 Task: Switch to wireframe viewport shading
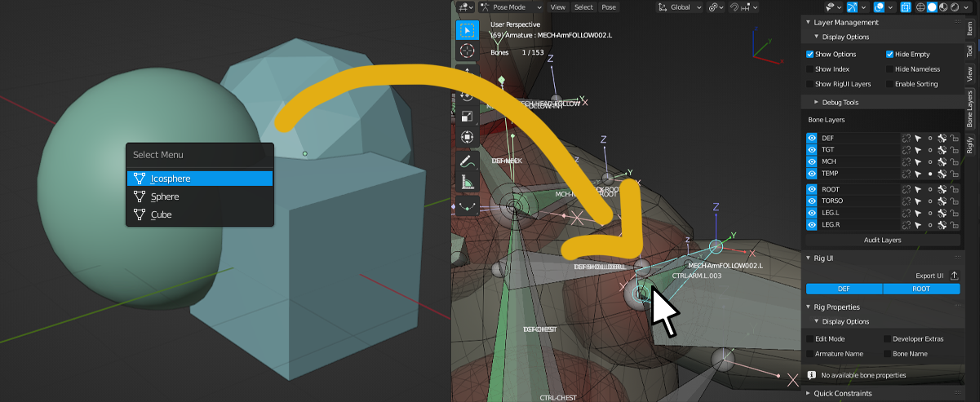[x=922, y=7]
